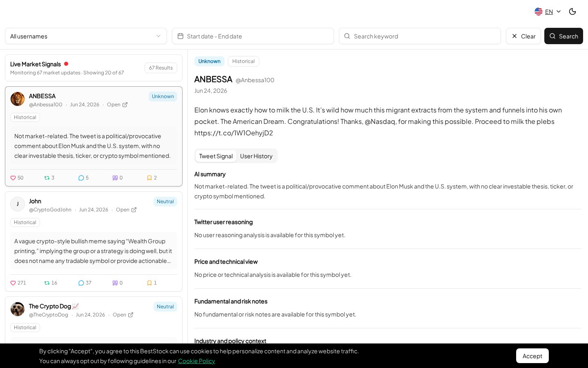Screen dimensions: 588x368
Task: Select the Live Market Signals heading
Action: pos(36,64)
